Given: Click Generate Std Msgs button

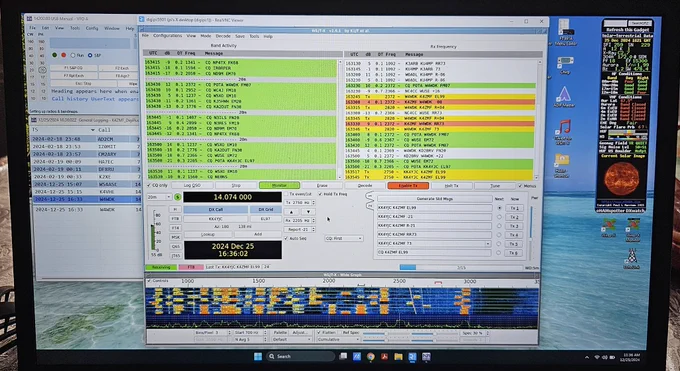Looking at the screenshot, I should [435, 199].
